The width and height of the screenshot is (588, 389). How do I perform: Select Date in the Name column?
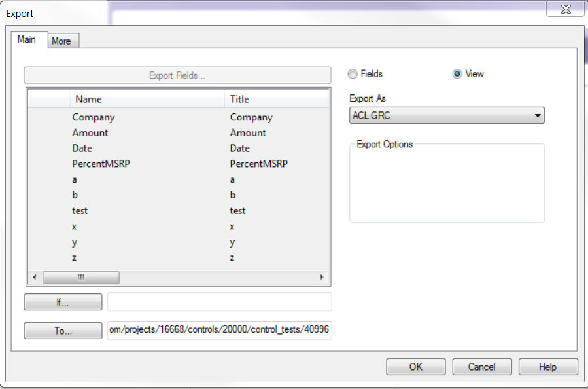pyautogui.click(x=82, y=148)
